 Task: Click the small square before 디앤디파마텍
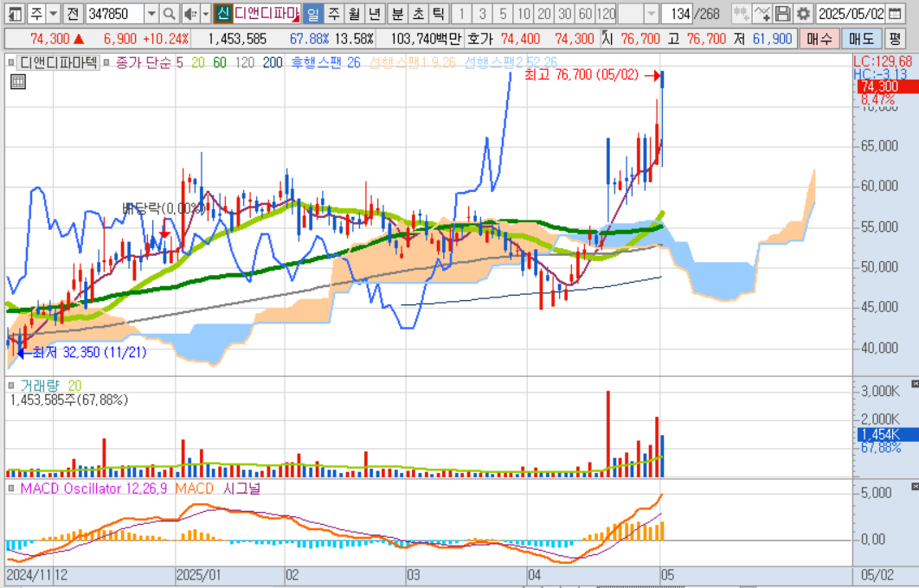pyautogui.click(x=11, y=62)
